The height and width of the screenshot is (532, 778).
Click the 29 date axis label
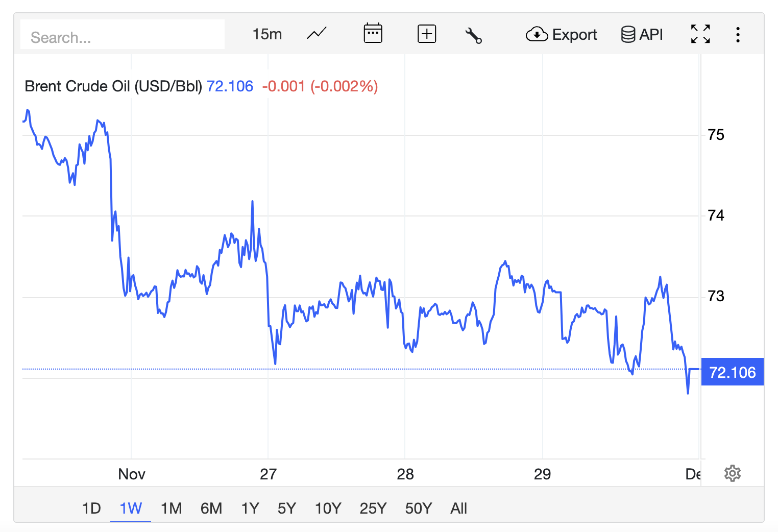click(x=542, y=474)
